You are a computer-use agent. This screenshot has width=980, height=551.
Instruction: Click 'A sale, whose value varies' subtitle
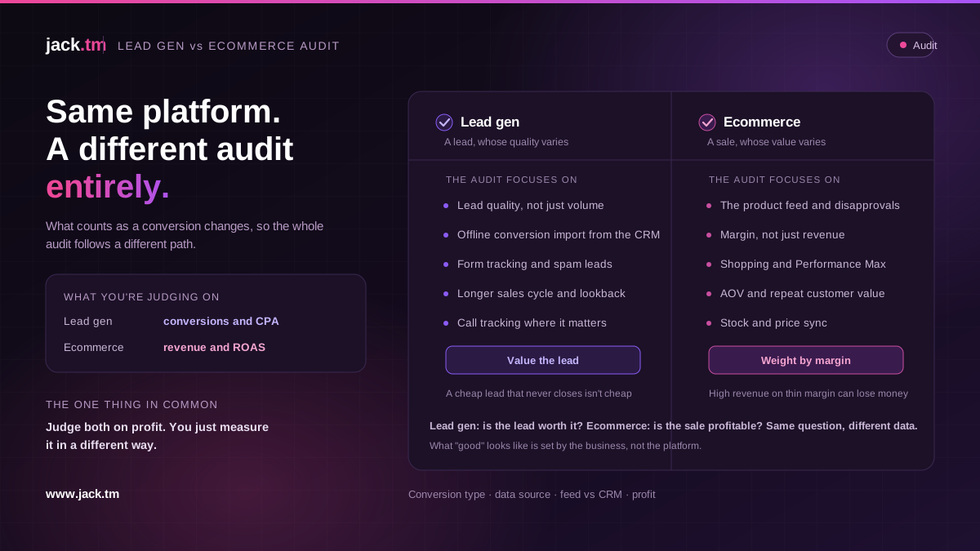[x=766, y=142]
